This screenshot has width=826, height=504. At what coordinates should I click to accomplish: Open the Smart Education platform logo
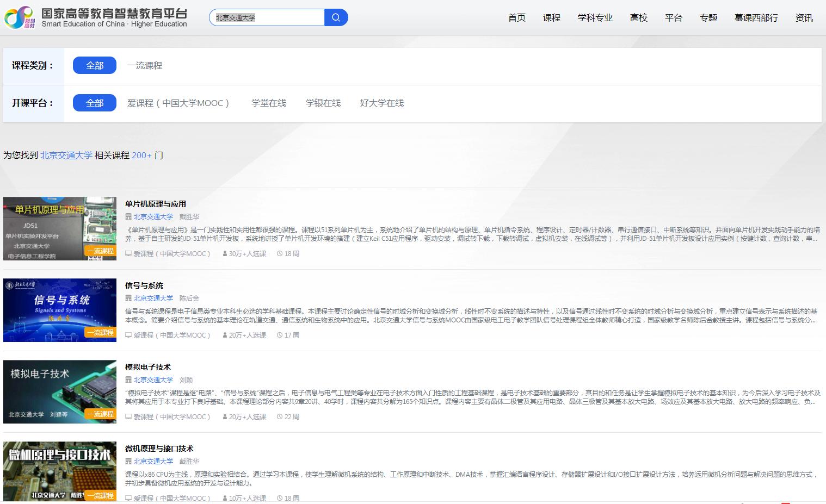click(x=96, y=17)
